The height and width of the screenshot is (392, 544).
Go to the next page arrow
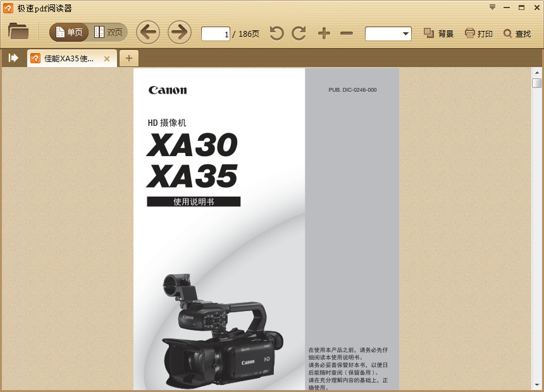(180, 32)
